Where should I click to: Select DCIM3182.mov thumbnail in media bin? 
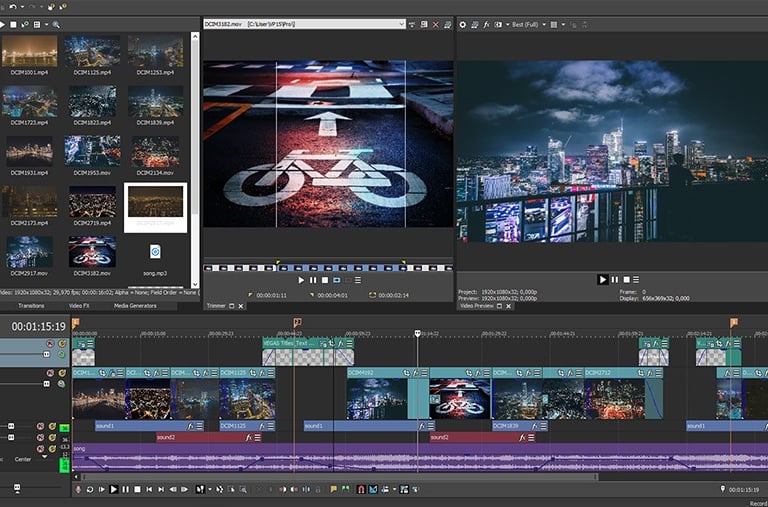pos(92,252)
